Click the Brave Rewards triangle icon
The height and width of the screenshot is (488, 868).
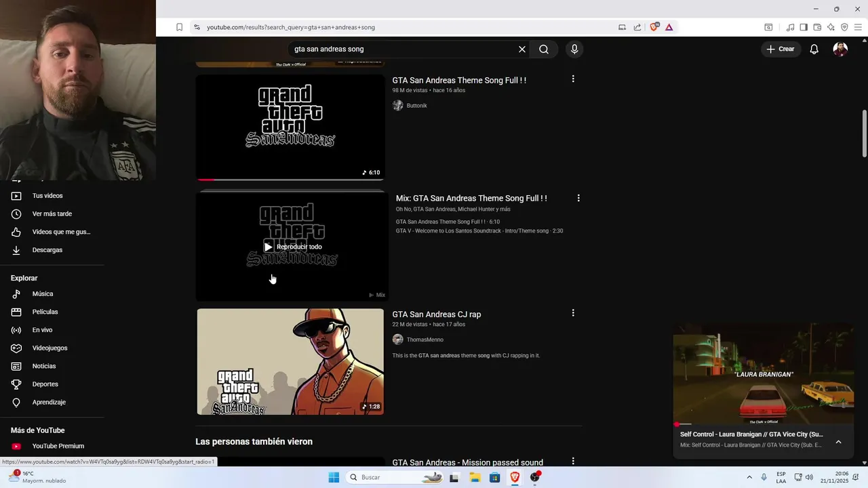(x=669, y=27)
